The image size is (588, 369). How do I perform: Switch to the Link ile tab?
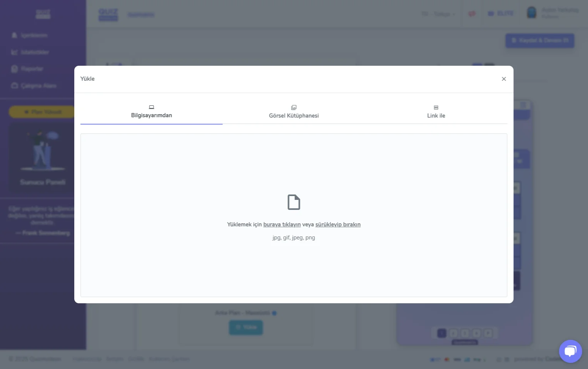tap(436, 116)
